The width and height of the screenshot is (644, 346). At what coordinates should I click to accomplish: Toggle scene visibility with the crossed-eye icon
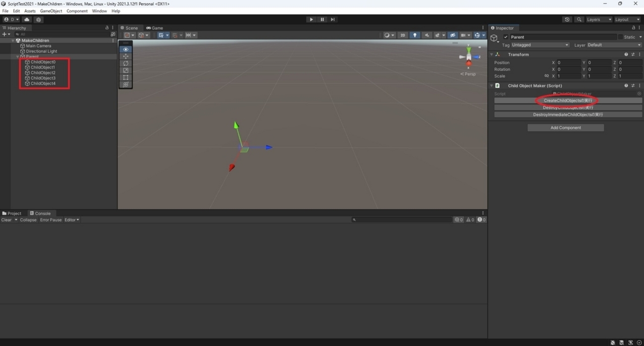[x=452, y=35]
